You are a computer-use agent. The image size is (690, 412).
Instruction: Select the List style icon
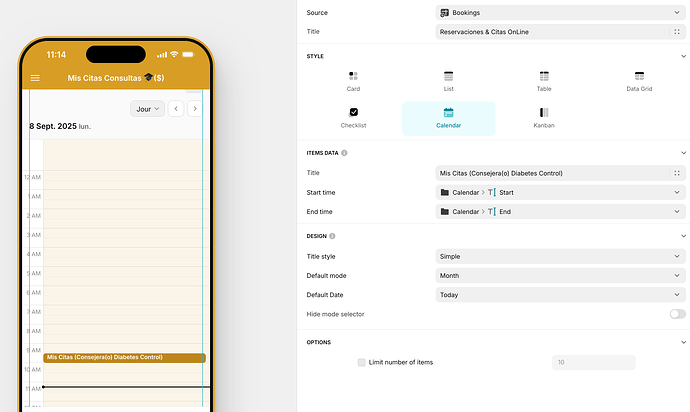pos(448,76)
